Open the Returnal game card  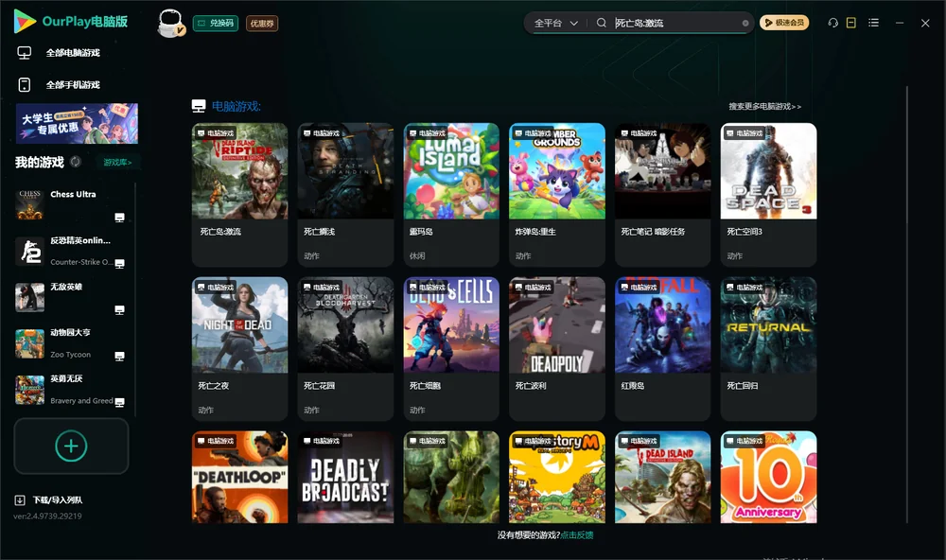(x=768, y=348)
